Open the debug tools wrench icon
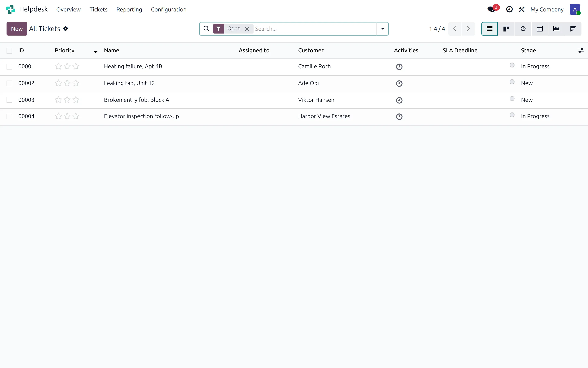 tap(521, 9)
